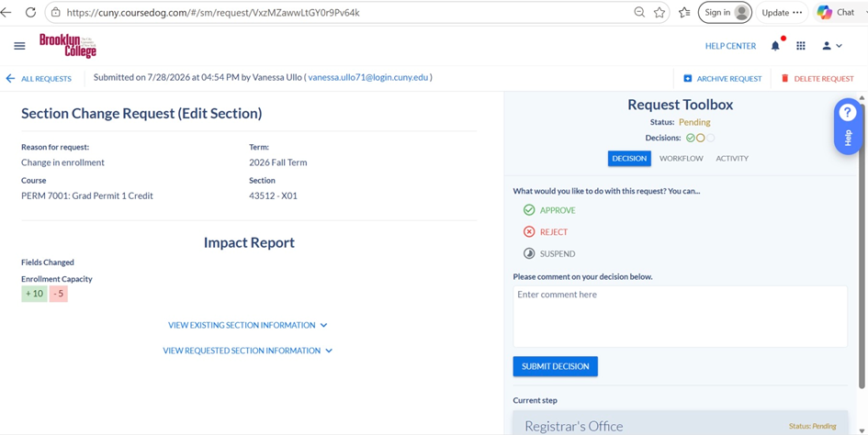Submit the decision
The height and width of the screenshot is (435, 868).
click(x=555, y=366)
